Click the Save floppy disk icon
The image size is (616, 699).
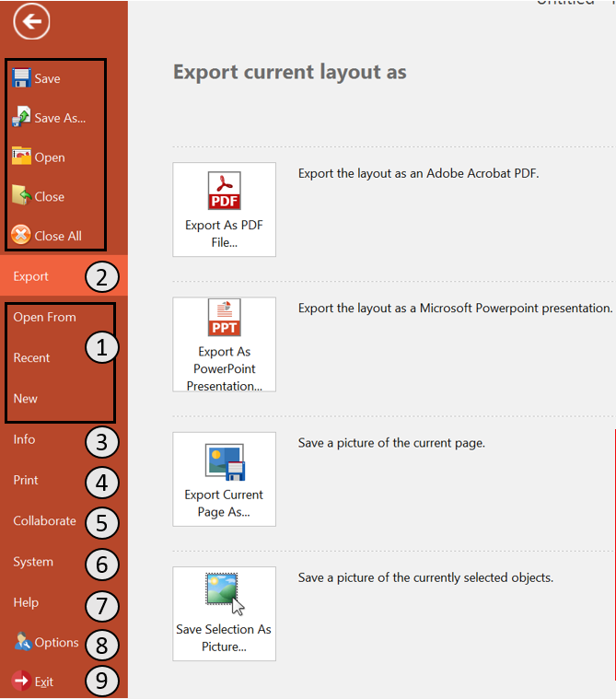tap(21, 77)
